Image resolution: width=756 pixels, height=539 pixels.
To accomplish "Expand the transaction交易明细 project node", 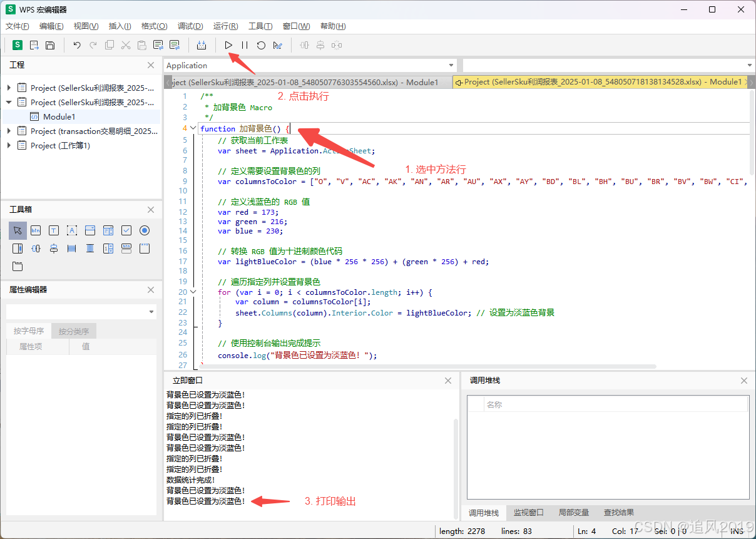I will pyautogui.click(x=9, y=131).
